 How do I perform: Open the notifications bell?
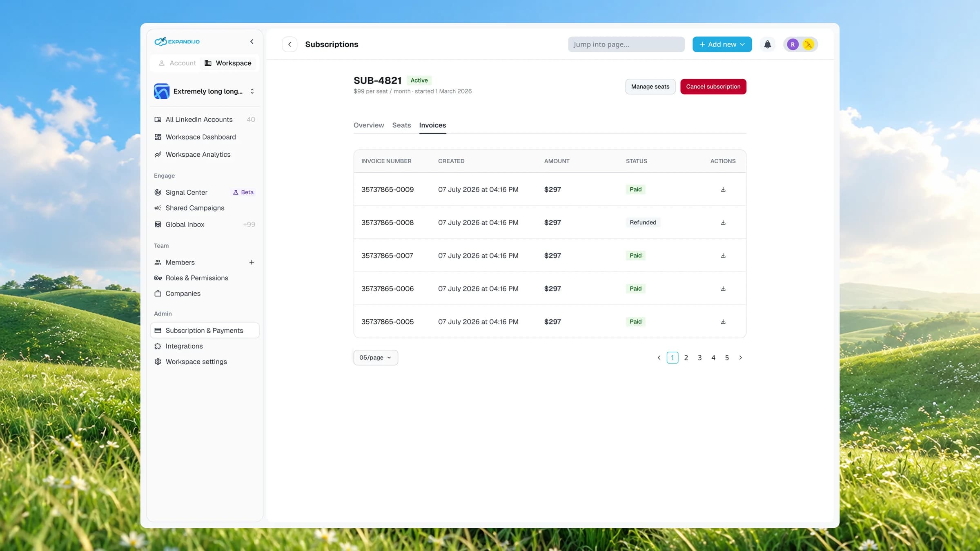[767, 44]
